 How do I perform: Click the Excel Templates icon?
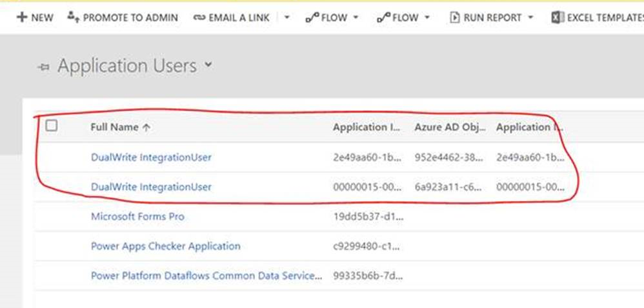(x=557, y=17)
